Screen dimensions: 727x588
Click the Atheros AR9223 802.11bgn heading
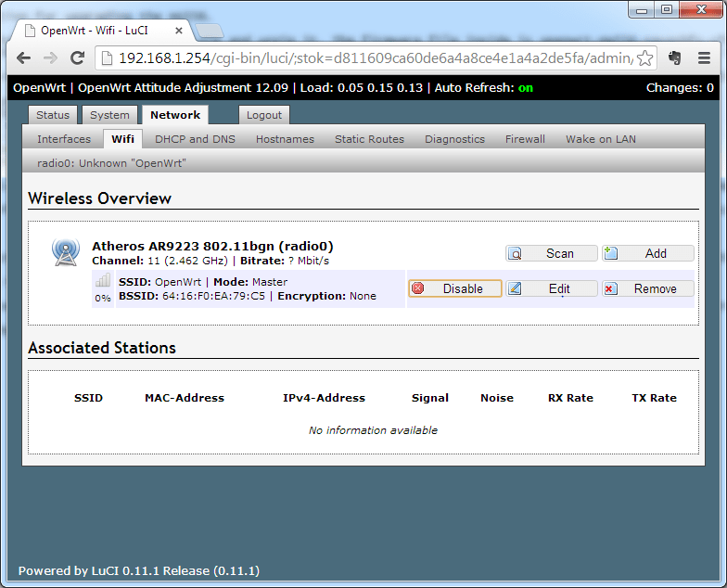pyautogui.click(x=213, y=247)
